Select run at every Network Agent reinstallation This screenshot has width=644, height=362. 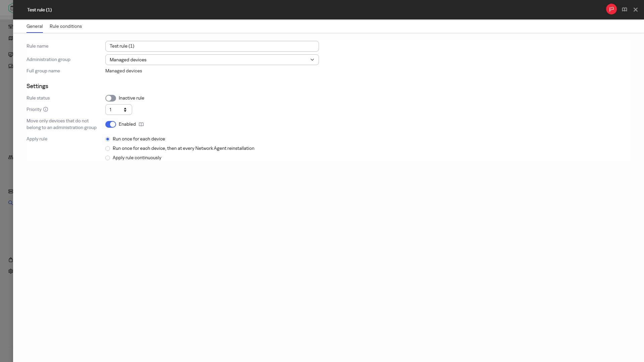click(108, 148)
